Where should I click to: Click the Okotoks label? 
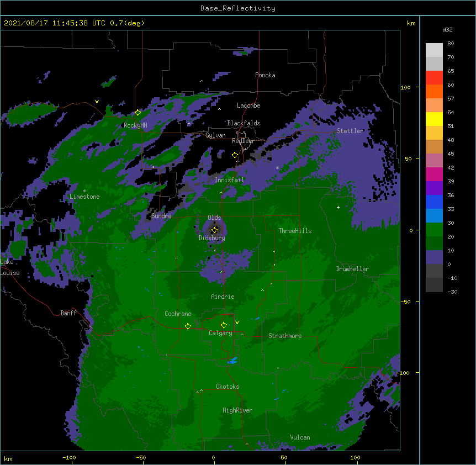coord(228,387)
